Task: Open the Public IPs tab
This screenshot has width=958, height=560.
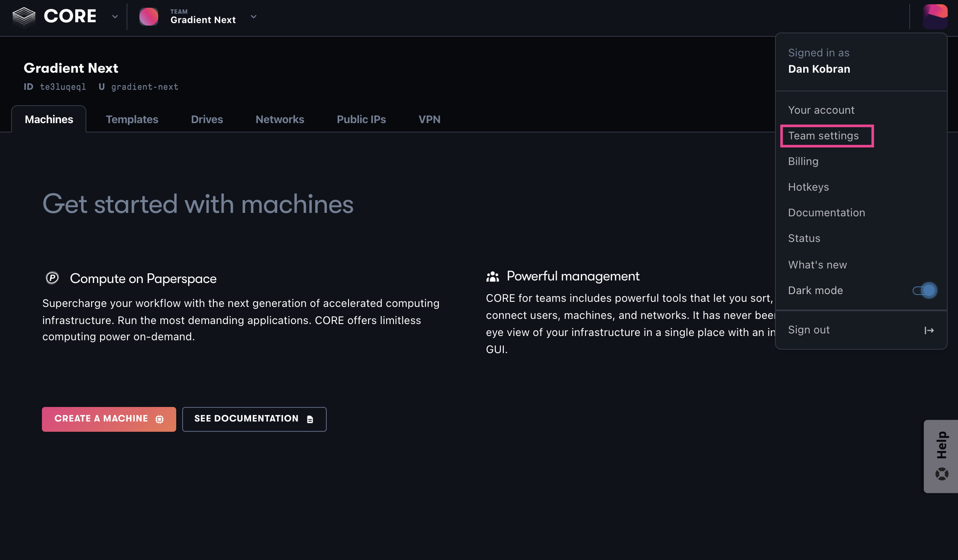Action: [x=361, y=119]
